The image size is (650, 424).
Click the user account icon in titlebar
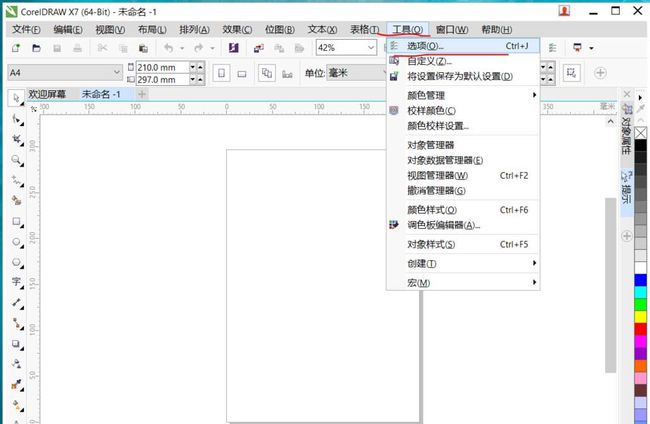[x=564, y=11]
